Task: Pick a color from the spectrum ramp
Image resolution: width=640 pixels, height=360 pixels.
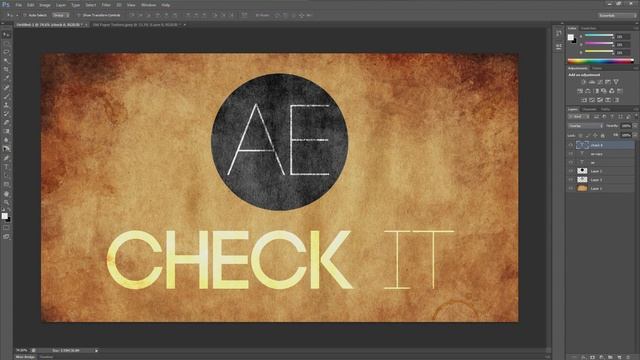Action: tap(600, 61)
